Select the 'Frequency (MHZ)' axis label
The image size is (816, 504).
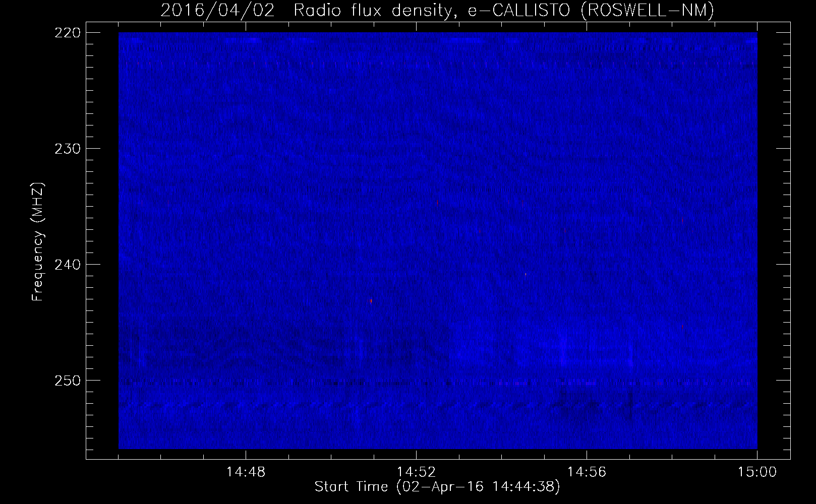coord(38,241)
